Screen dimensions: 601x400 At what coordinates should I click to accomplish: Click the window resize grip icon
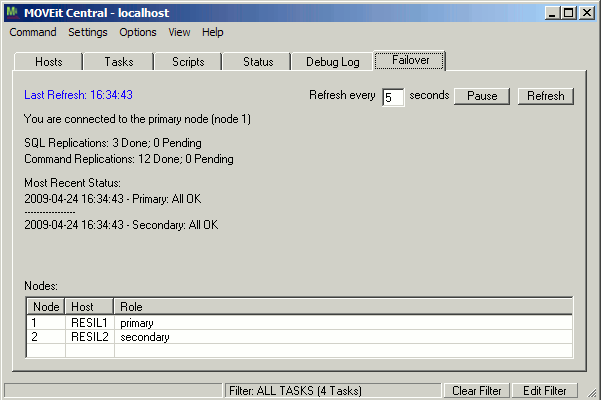(592, 392)
